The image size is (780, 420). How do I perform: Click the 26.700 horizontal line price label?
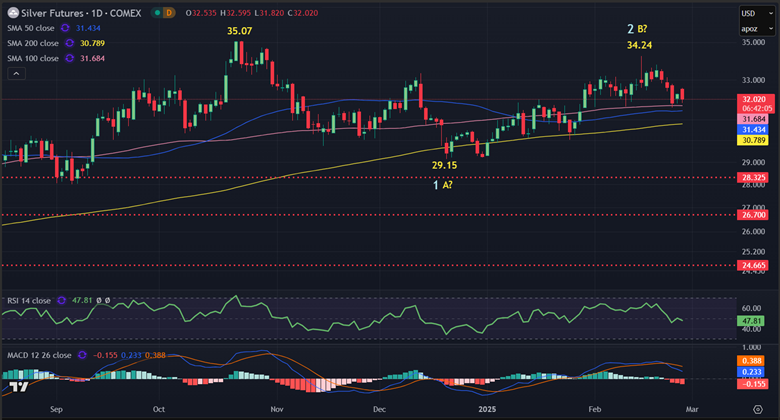[753, 215]
